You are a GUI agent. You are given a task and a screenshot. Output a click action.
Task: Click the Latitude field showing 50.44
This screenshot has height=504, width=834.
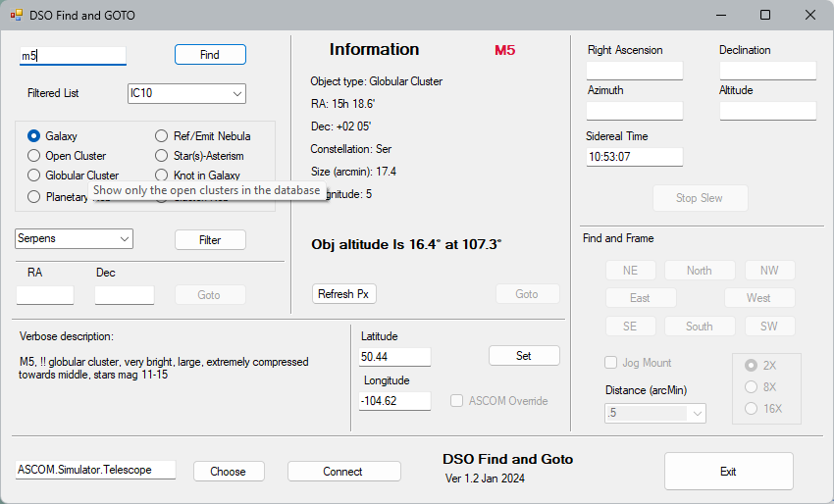click(394, 357)
